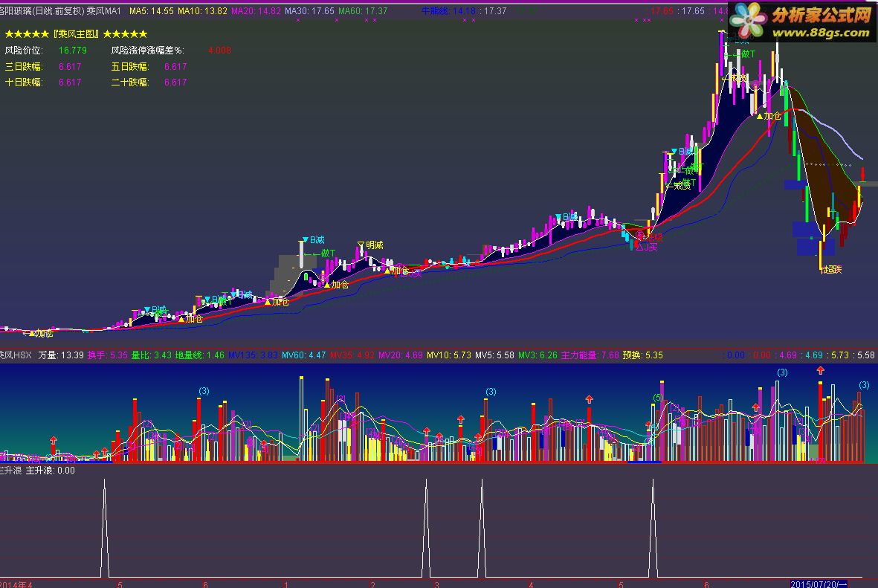This screenshot has width=878, height=588.
Task: Click the △J买 buy signal marker
Action: tap(647, 246)
